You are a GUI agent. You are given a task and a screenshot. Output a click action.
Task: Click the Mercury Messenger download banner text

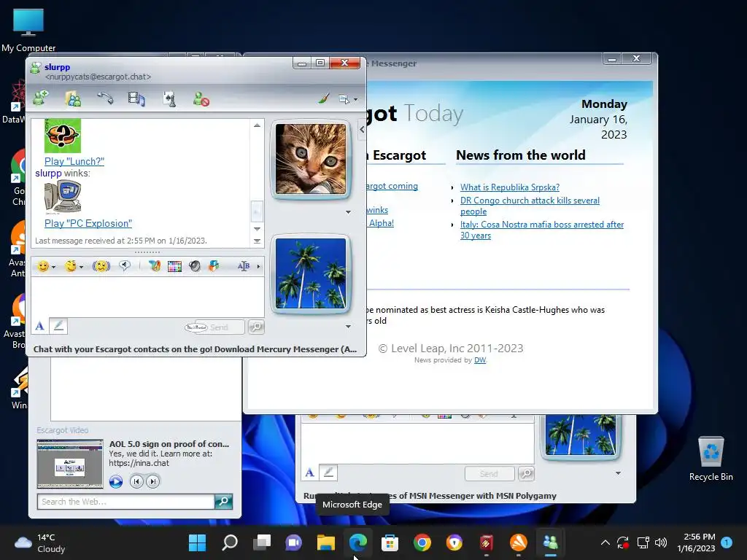coord(195,349)
